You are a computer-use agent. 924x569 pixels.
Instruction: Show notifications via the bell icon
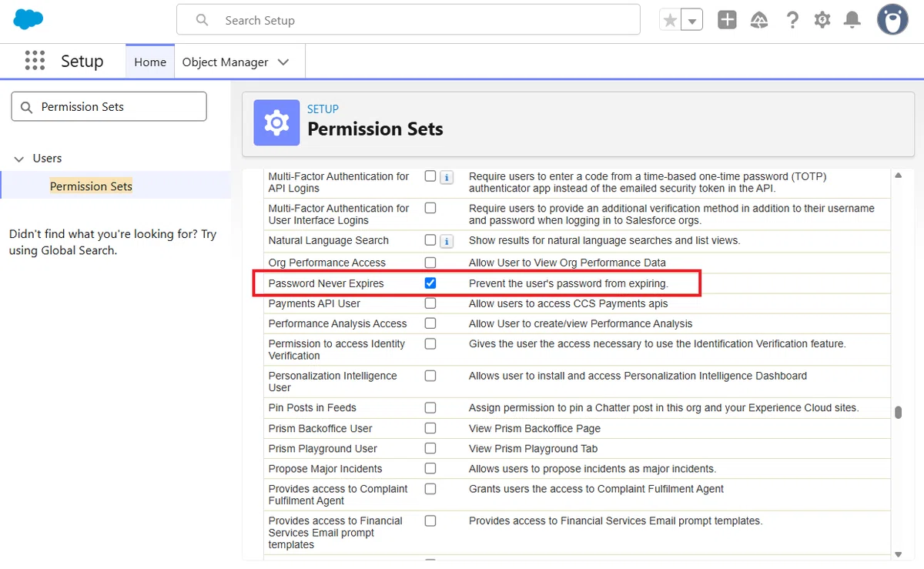(852, 21)
